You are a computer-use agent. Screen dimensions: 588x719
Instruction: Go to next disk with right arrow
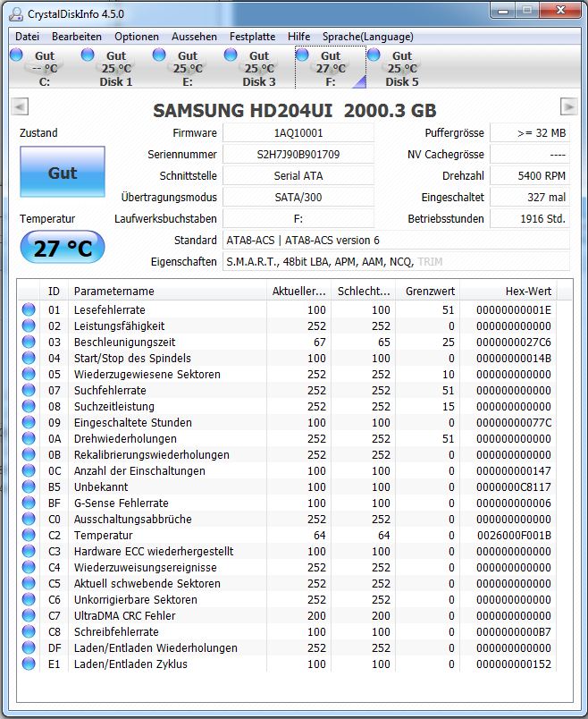[x=568, y=106]
